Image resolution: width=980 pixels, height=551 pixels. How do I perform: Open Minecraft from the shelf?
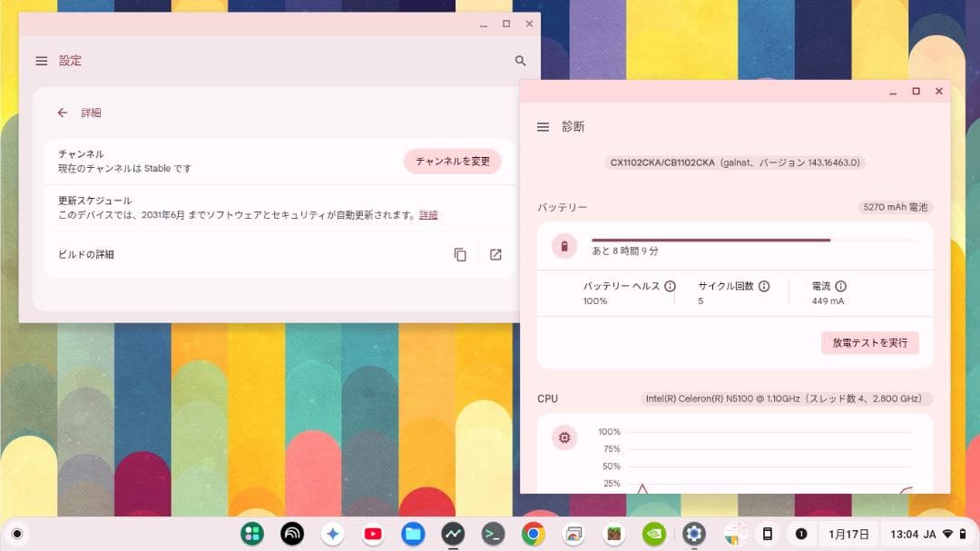[x=613, y=534]
